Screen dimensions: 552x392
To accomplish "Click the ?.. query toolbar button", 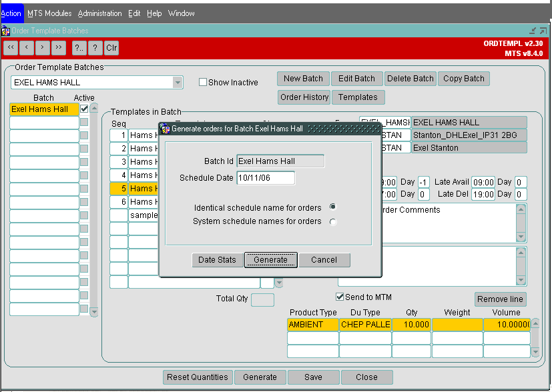I will (79, 48).
